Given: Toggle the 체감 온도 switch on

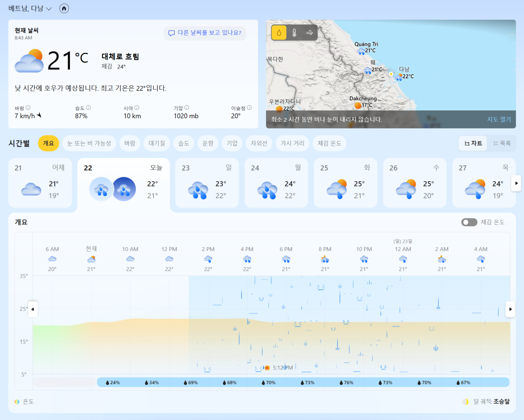Looking at the screenshot, I should click(469, 222).
